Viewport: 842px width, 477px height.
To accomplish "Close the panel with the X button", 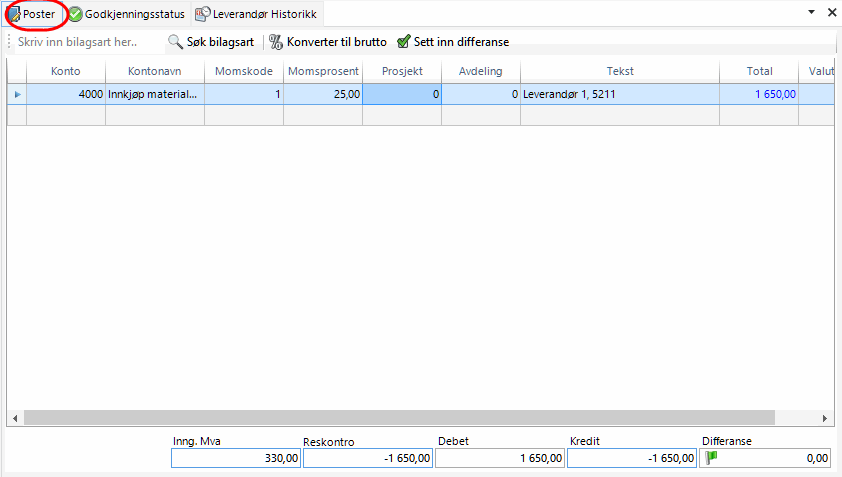I will pos(831,12).
